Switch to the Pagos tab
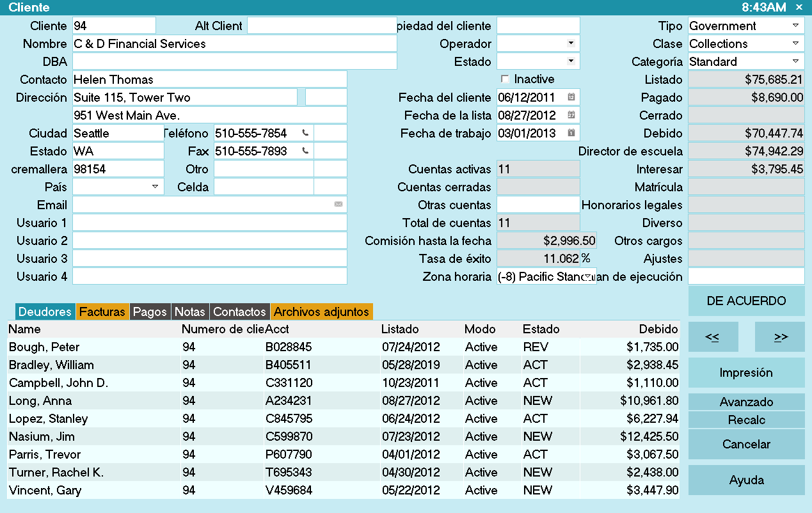 [x=149, y=312]
